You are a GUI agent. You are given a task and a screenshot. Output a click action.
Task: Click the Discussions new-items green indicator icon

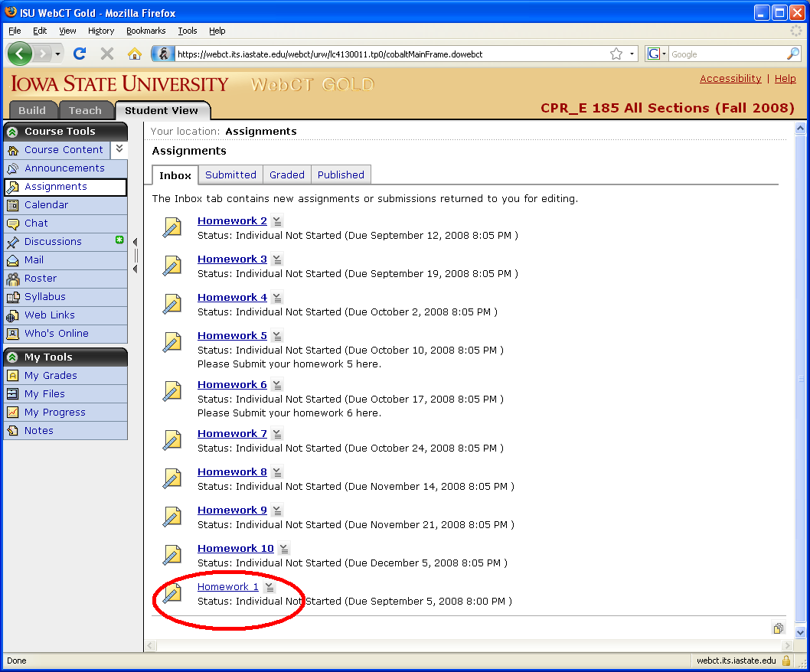coord(119,240)
